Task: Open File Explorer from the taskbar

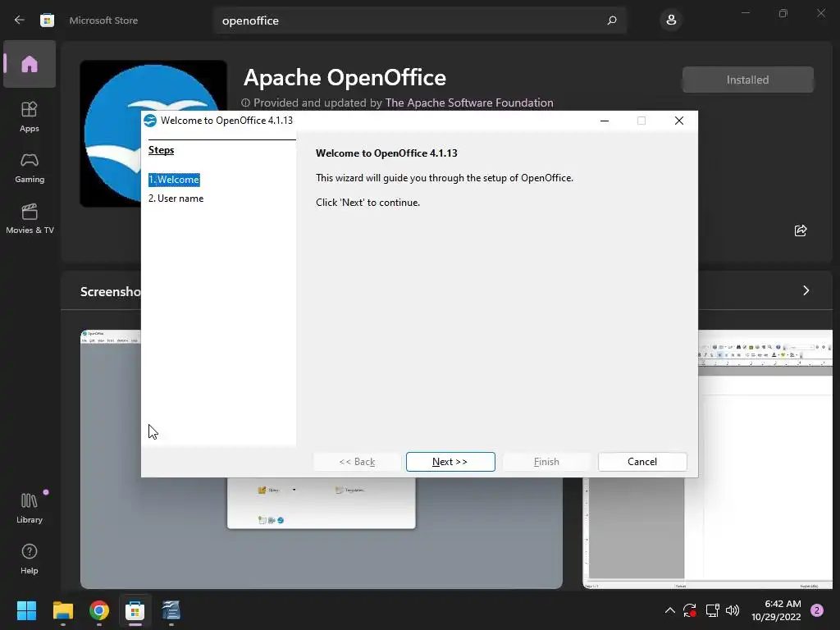Action: (62, 610)
